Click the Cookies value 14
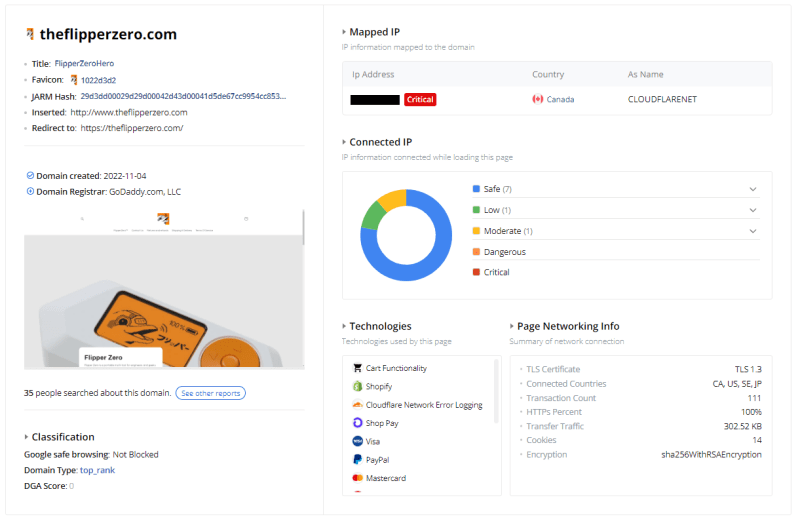The width and height of the screenshot is (800, 523). (x=757, y=440)
